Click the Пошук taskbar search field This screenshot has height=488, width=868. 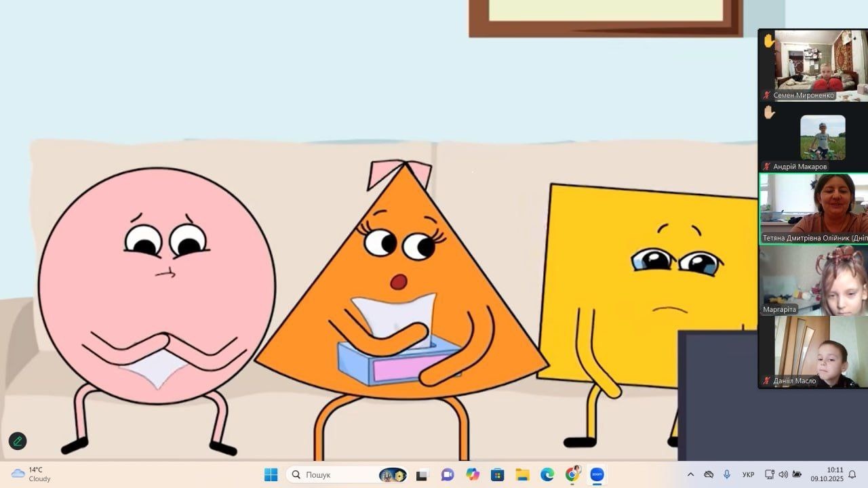[332, 474]
